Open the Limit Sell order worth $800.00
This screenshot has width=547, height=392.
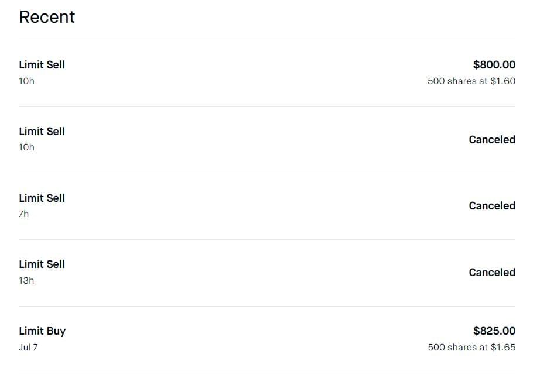42,65
